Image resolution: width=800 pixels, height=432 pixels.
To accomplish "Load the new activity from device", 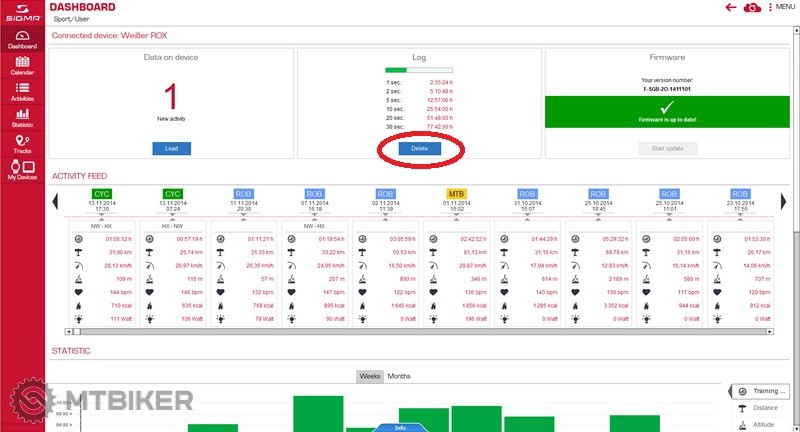I will [171, 148].
